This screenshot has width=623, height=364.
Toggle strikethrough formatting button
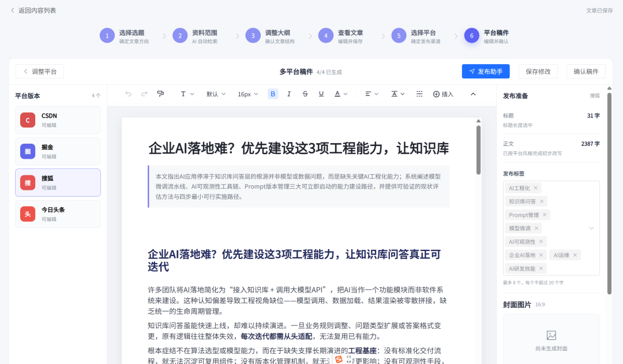point(305,94)
